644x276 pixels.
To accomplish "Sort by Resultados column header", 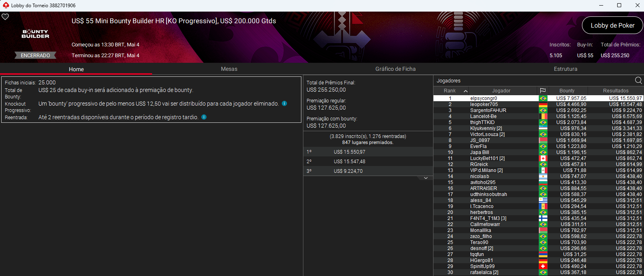I will (616, 91).
